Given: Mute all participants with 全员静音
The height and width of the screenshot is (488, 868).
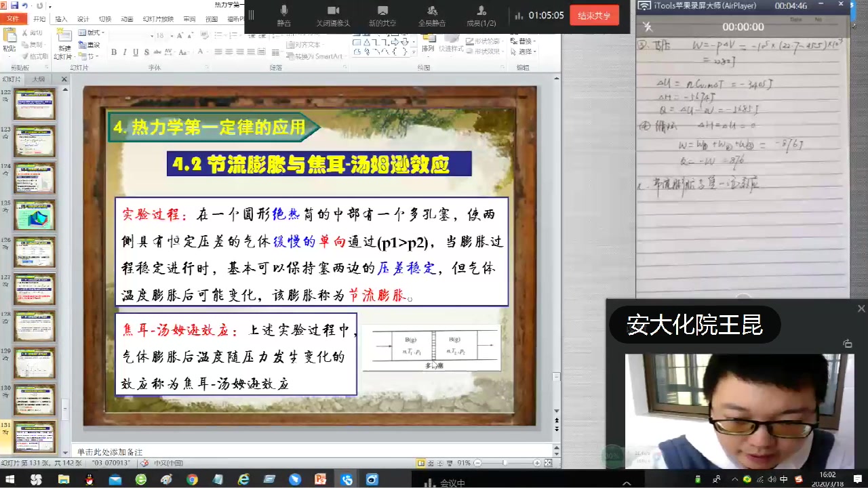Looking at the screenshot, I should [432, 16].
